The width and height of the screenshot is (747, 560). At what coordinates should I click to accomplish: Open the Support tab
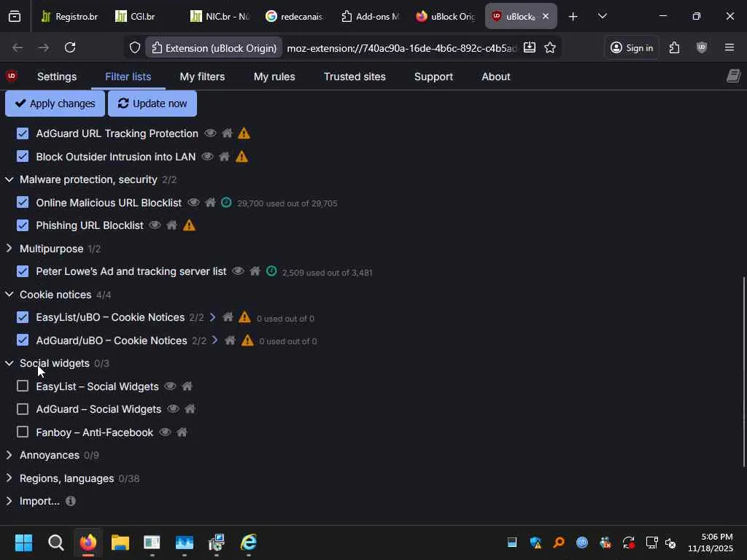tap(433, 77)
